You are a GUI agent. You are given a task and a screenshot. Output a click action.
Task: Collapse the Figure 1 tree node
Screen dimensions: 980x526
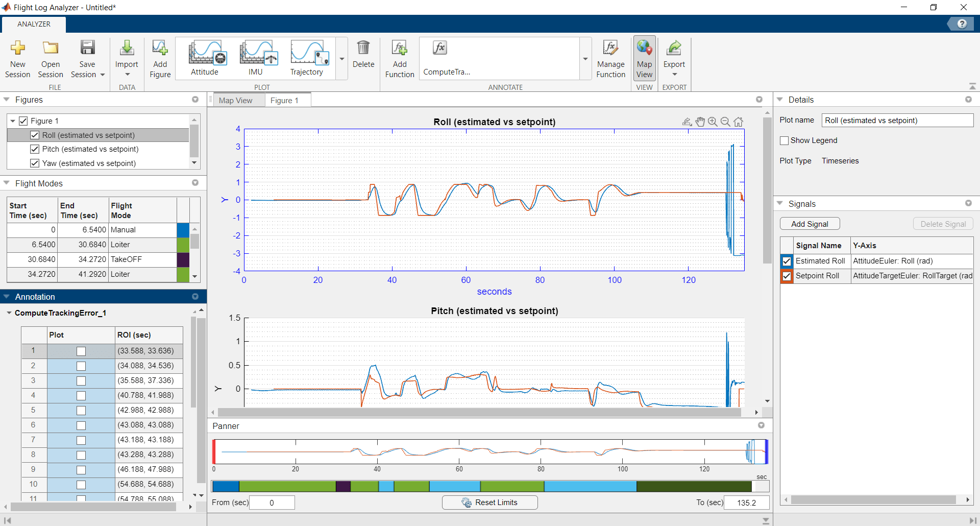tap(13, 121)
